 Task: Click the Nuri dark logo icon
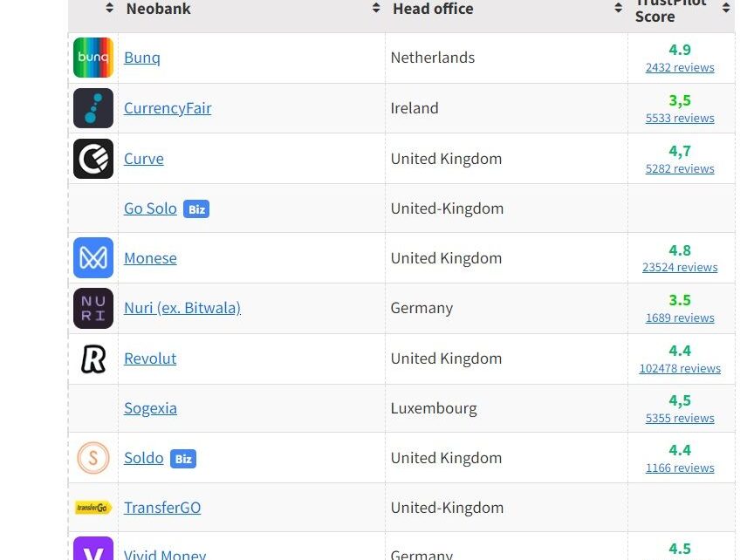point(93,308)
